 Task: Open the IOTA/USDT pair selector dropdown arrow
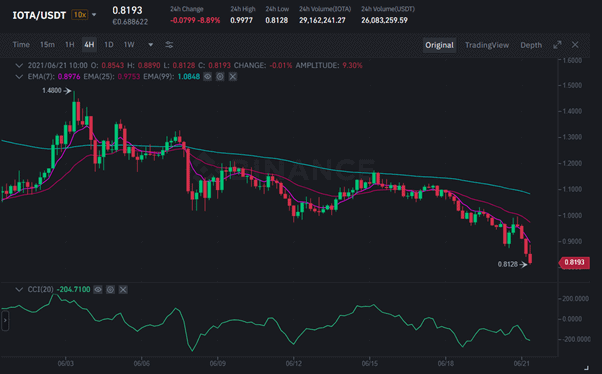tap(94, 15)
